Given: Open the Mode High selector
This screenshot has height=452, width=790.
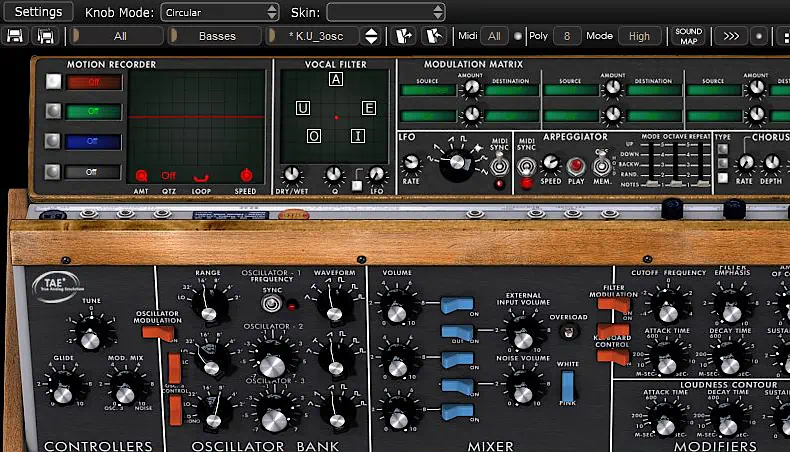Looking at the screenshot, I should [x=639, y=36].
